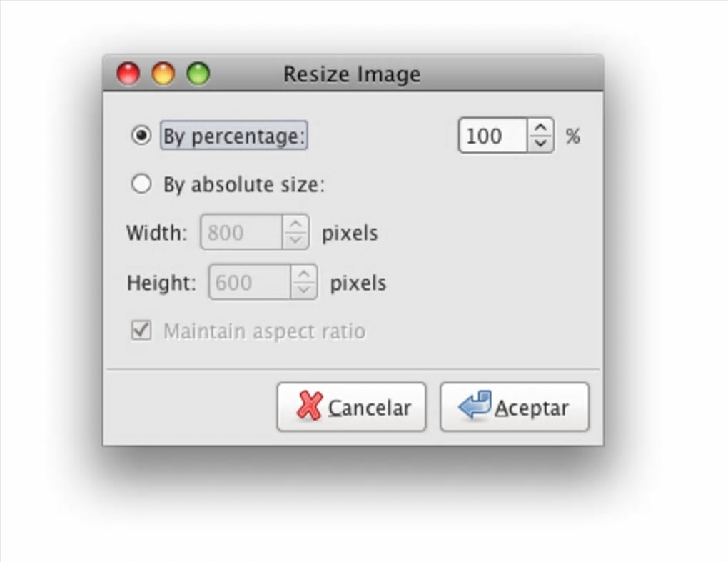Click the Height field showing 600
Screen dimensions: 728x562
pos(248,283)
